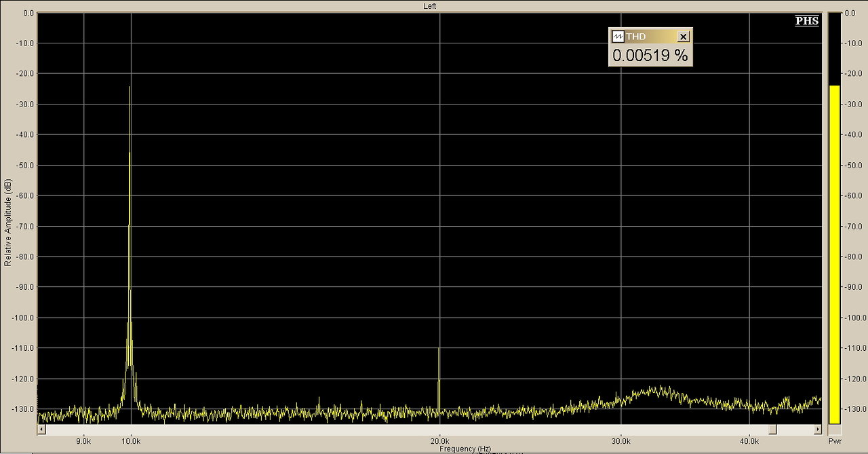Close the THD readout window
This screenshot has height=454, width=868.
[684, 37]
